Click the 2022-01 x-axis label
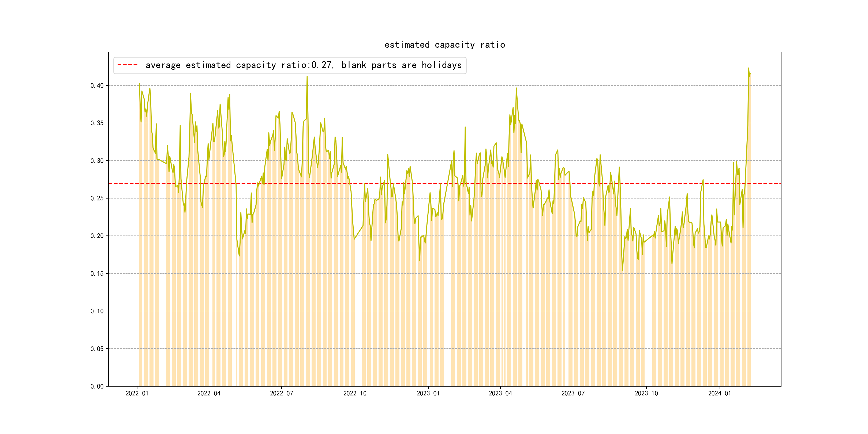This screenshot has width=868, height=434. click(137, 393)
